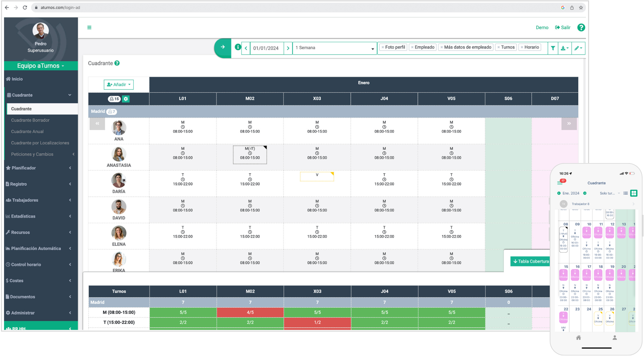
Task: Go to next week with right arrow
Action: tap(288, 48)
